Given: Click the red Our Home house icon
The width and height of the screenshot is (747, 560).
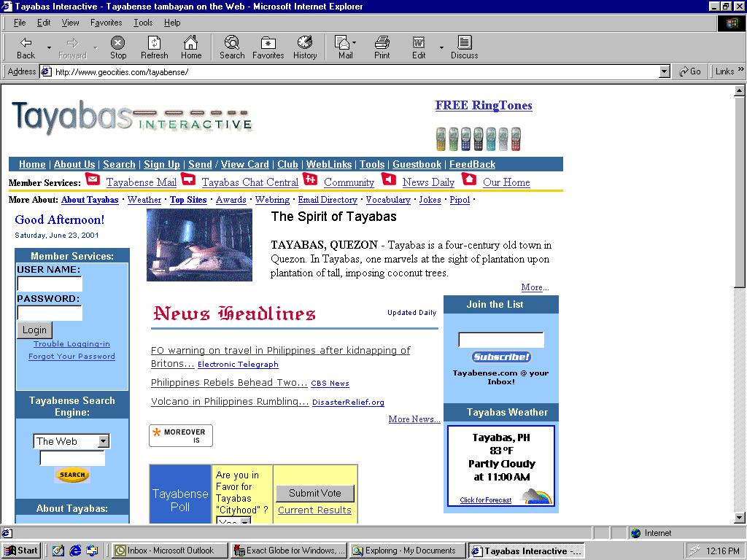Looking at the screenshot, I should pyautogui.click(x=469, y=179).
